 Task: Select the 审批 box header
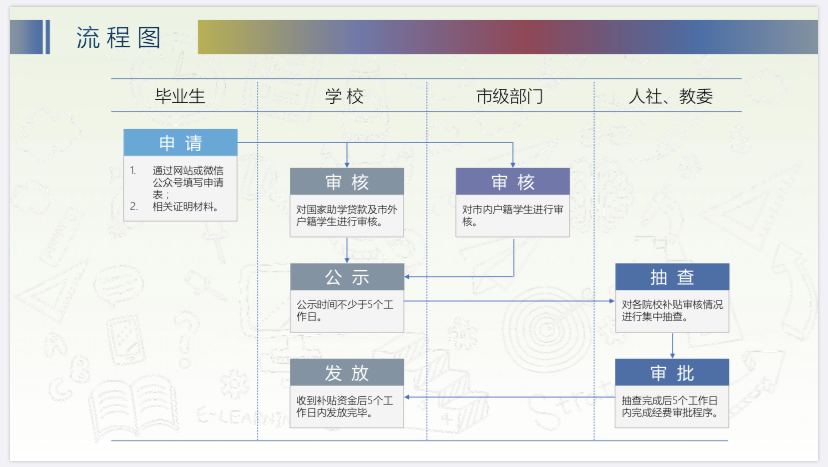[x=672, y=372]
